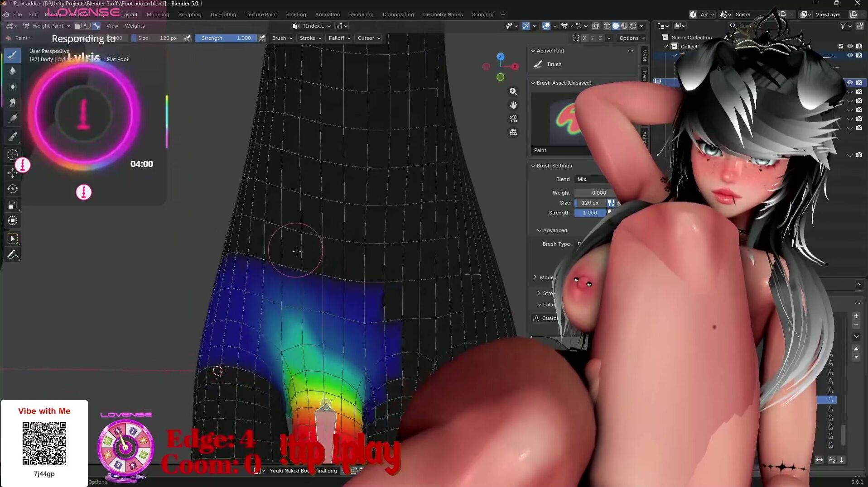Click the viewport pan hand gizmo
The image size is (868, 487).
point(513,105)
